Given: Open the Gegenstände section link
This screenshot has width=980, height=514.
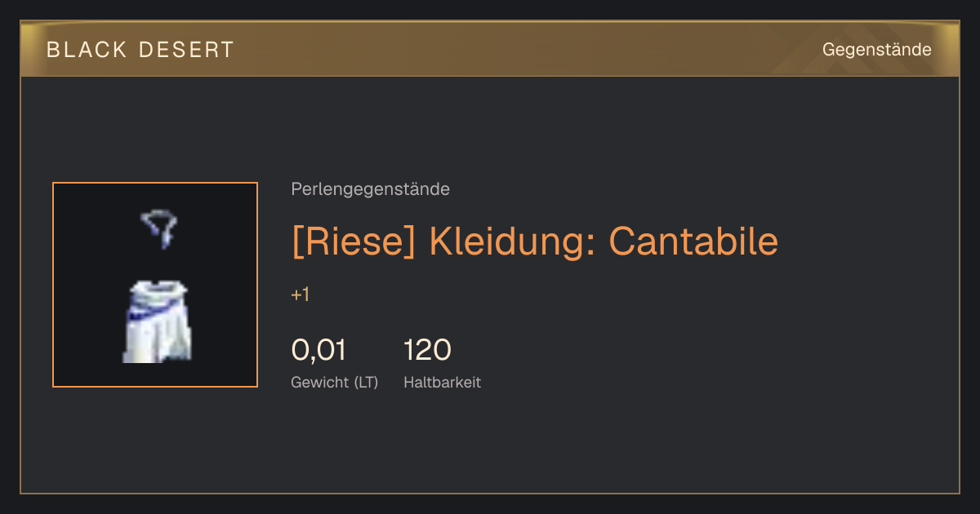Looking at the screenshot, I should [x=877, y=50].
